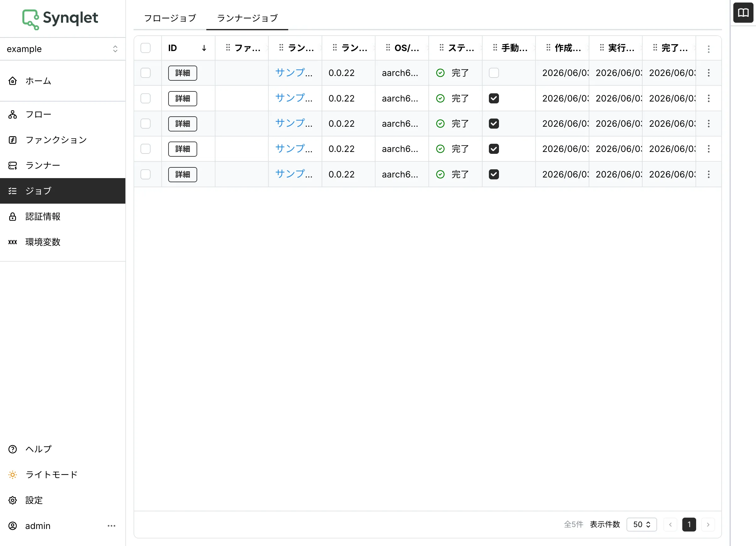The image size is (756, 546).
Task: Go to ホーム in sidebar
Action: (x=63, y=81)
